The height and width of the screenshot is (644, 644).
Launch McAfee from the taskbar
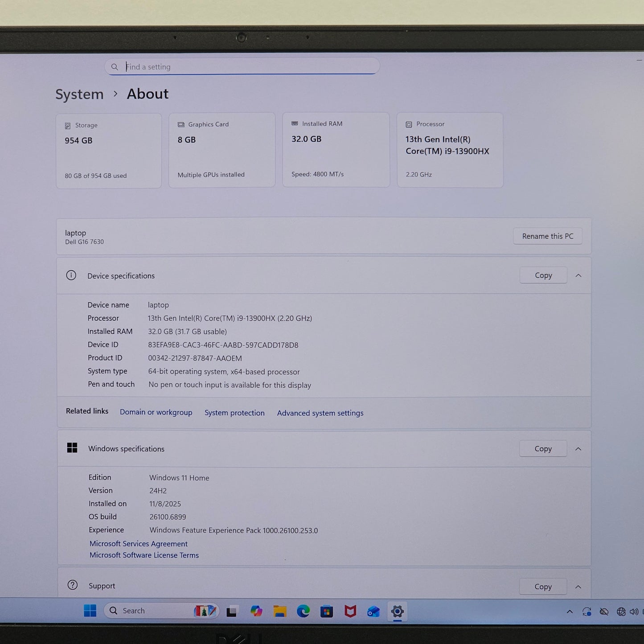[351, 611]
